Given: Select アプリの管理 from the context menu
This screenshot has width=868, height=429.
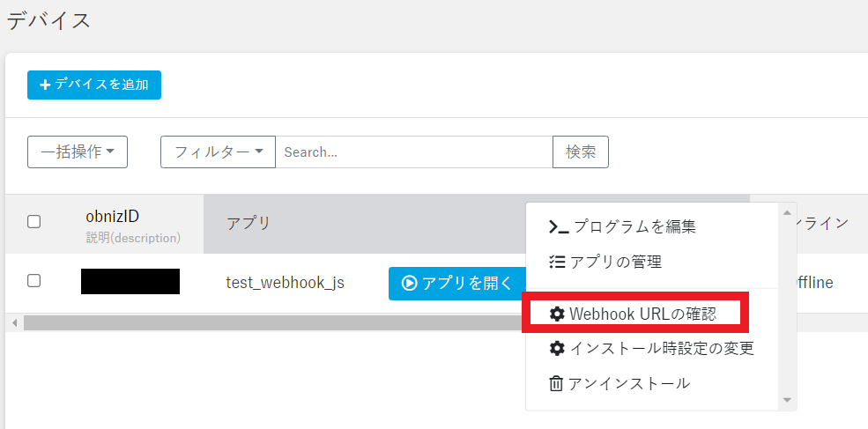Looking at the screenshot, I should coord(616,262).
